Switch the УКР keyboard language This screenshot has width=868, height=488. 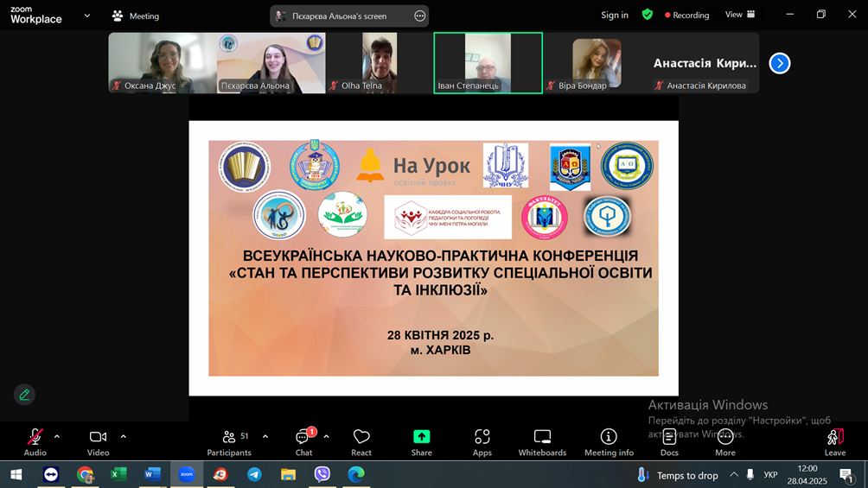(x=770, y=475)
